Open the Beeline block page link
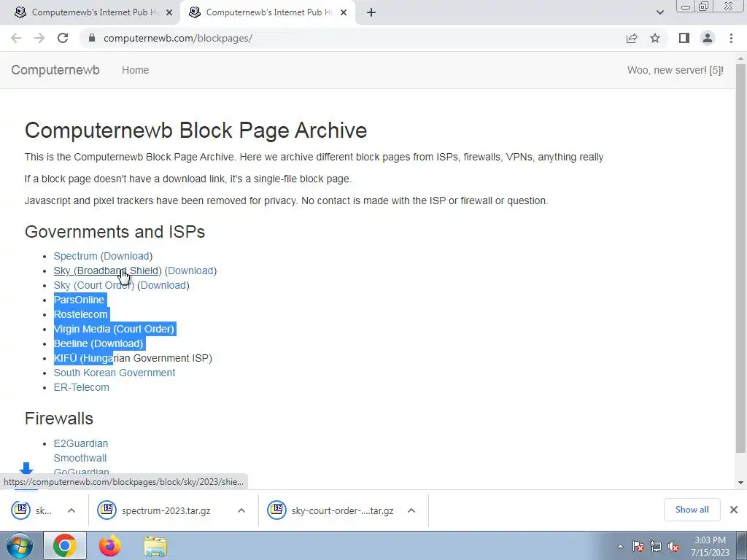The image size is (747, 560). coord(71,344)
